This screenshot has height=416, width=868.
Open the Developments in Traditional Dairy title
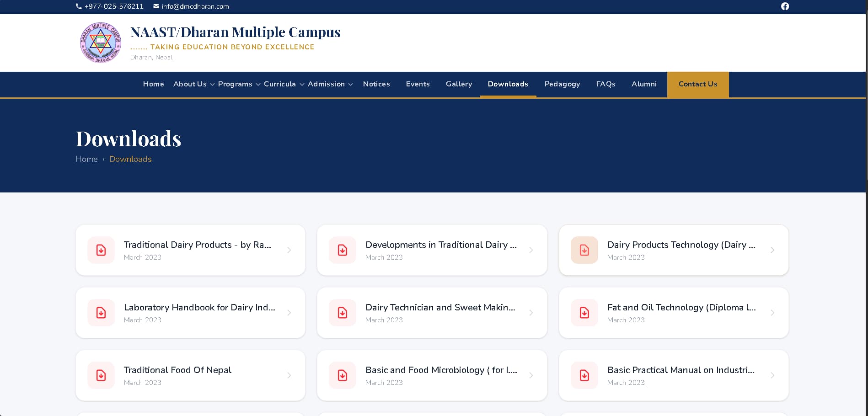pos(441,245)
